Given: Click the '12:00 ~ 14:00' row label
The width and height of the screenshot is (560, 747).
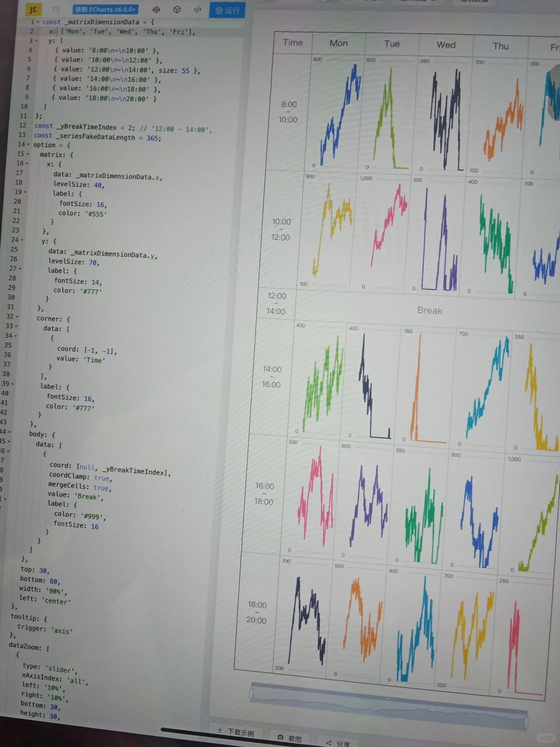Looking at the screenshot, I should pyautogui.click(x=276, y=303).
